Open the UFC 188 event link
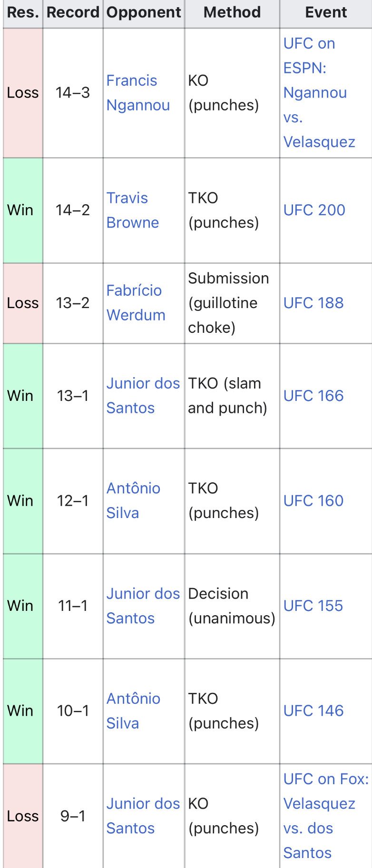 [x=313, y=303]
